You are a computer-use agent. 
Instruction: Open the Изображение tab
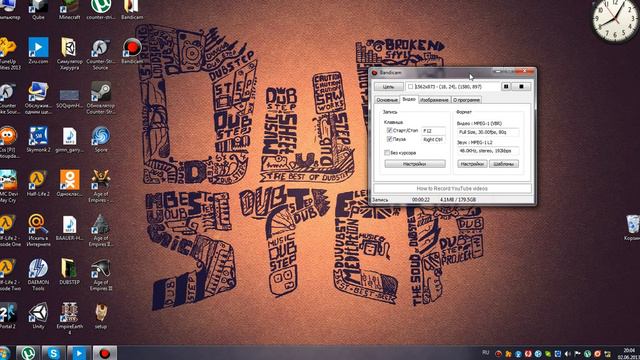pos(434,100)
